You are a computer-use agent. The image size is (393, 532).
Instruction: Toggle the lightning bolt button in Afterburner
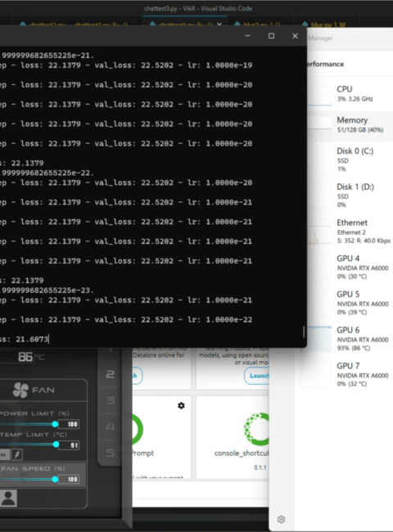(17, 454)
